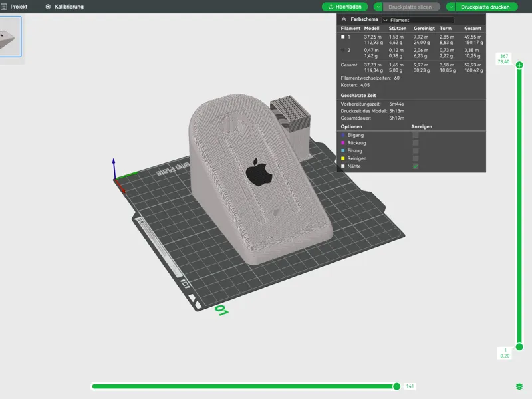The image size is (532, 399).
Task: Click the Kalibrierung hexagon icon
Action: [x=48, y=7]
